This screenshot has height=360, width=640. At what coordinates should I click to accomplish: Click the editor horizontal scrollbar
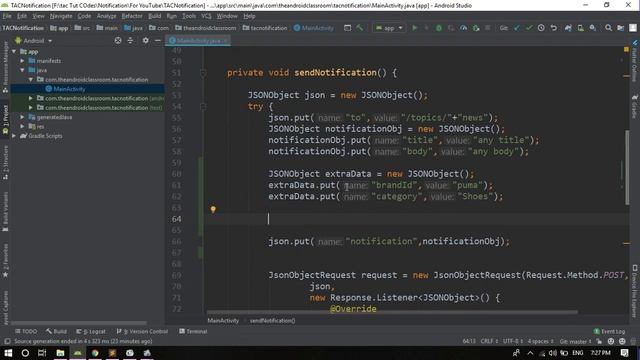point(392,312)
